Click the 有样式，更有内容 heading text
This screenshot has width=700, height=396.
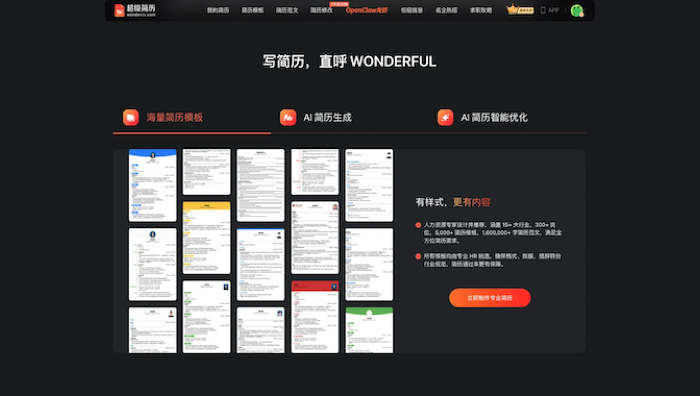(x=453, y=202)
